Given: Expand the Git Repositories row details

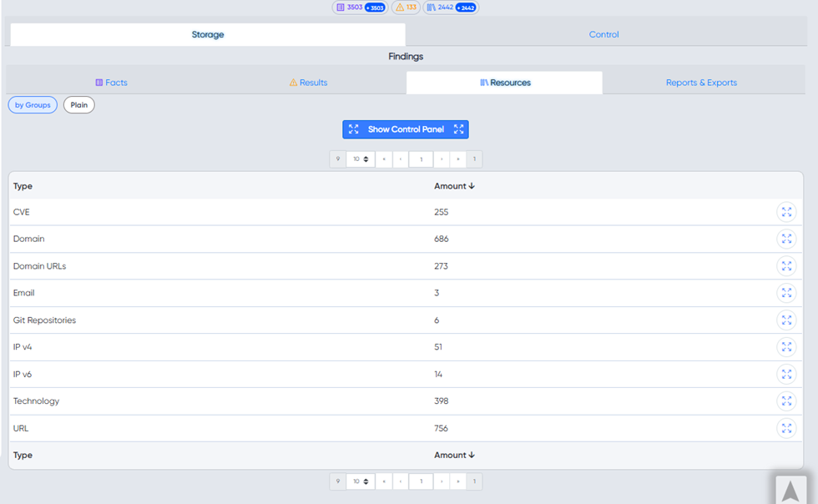Looking at the screenshot, I should point(786,320).
